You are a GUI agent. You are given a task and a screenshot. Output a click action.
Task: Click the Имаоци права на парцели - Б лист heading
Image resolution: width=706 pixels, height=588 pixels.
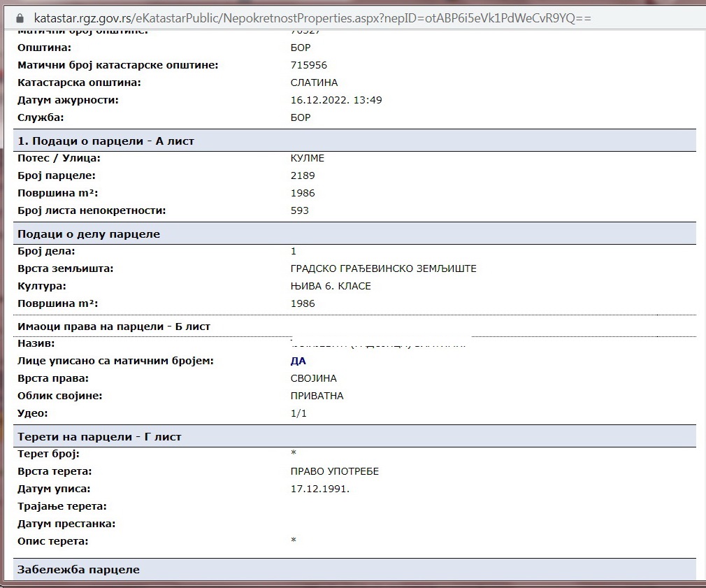(x=113, y=327)
